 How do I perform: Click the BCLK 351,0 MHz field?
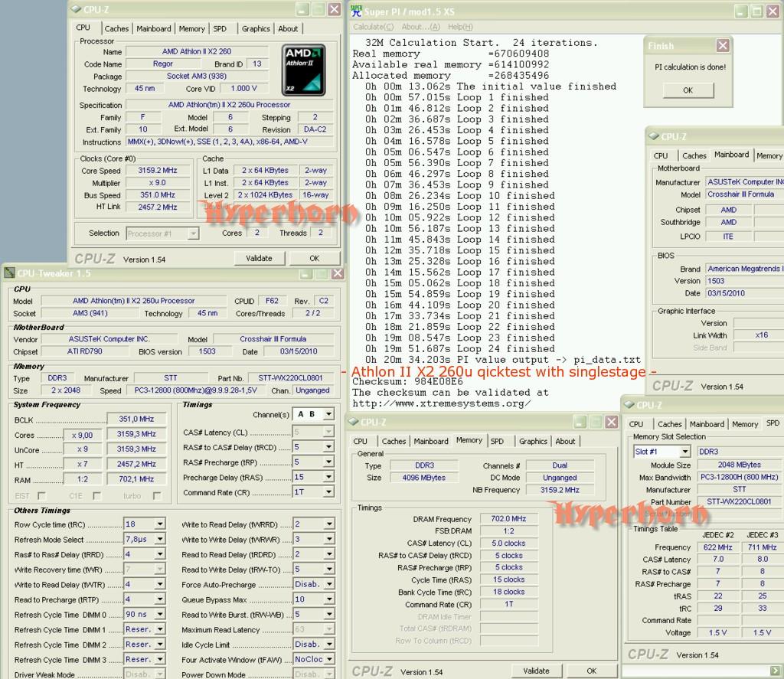pos(136,419)
